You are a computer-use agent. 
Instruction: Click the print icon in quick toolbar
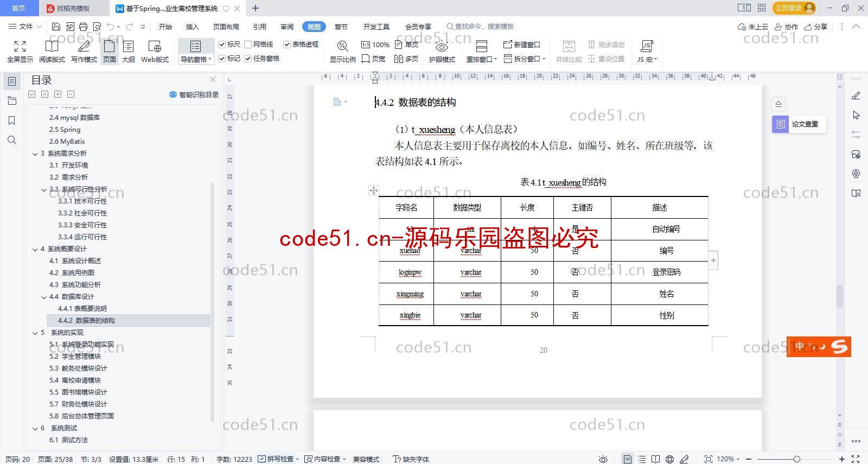pyautogui.click(x=83, y=27)
